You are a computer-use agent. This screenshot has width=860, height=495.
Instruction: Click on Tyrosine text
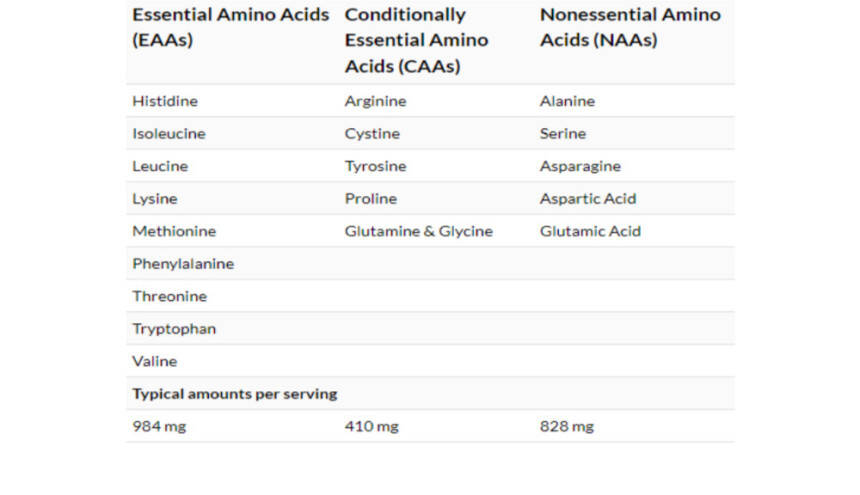(x=374, y=166)
